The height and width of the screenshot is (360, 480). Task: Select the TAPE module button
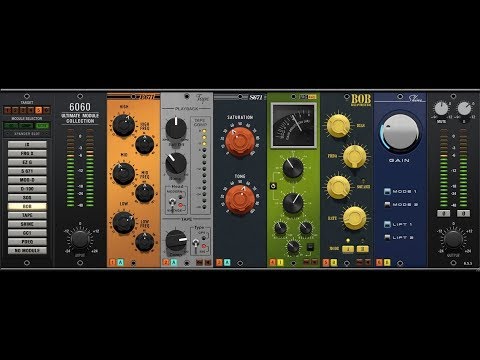(x=27, y=215)
